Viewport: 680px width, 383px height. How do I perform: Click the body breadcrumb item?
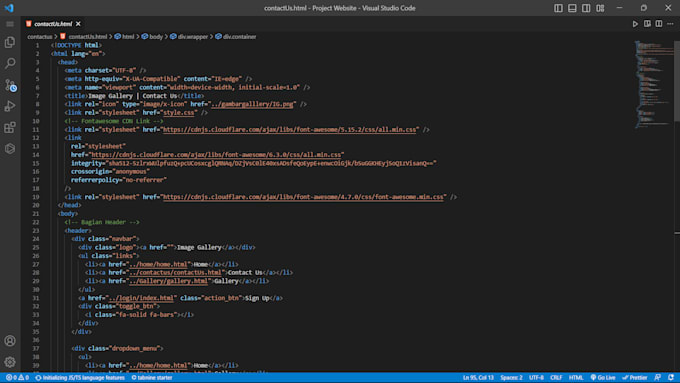pos(156,37)
